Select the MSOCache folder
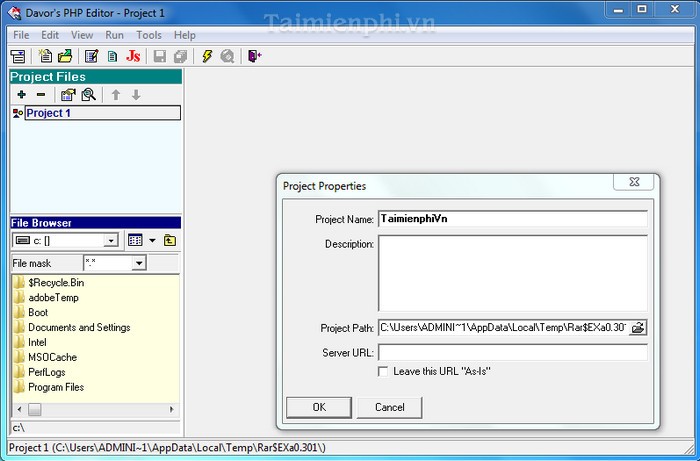 click(52, 357)
